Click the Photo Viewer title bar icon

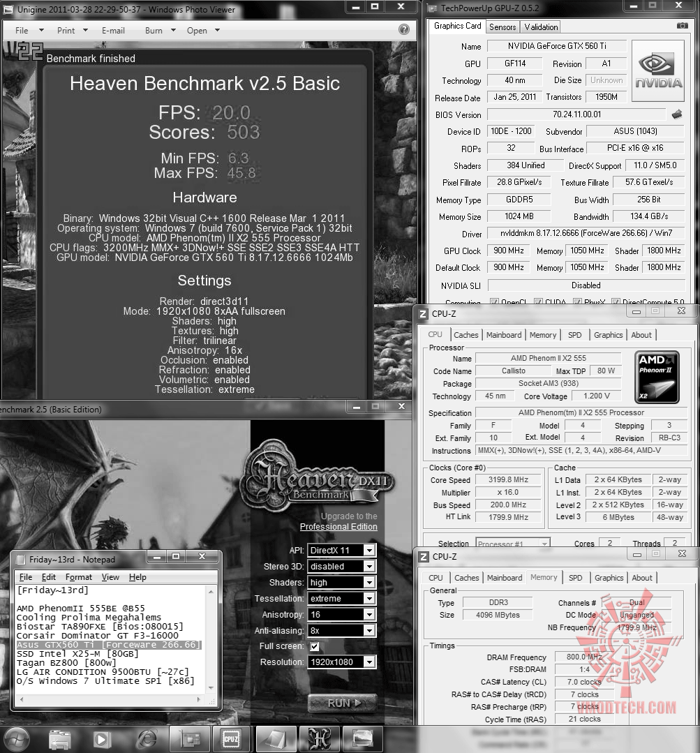click(x=8, y=9)
